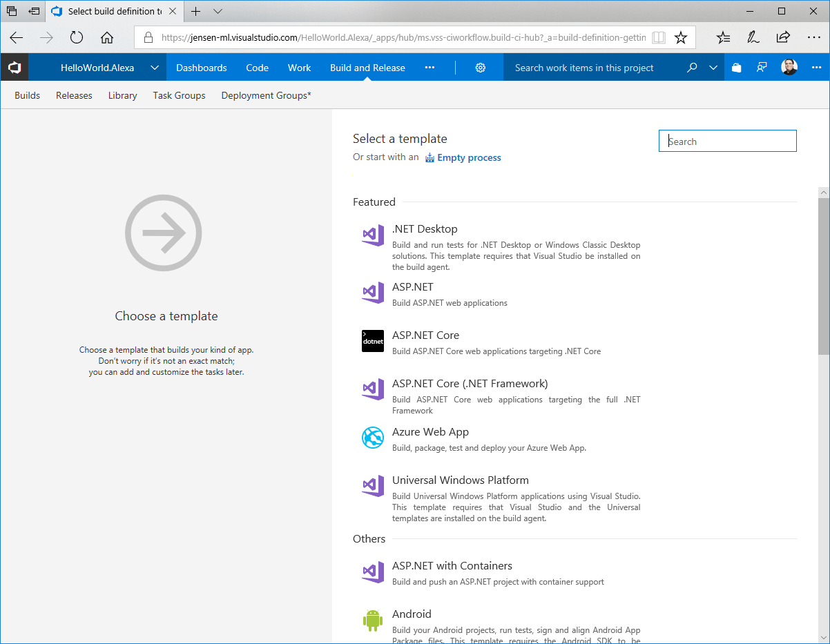Click the template list vertical scrollbar
This screenshot has width=830, height=644.
coord(823,276)
